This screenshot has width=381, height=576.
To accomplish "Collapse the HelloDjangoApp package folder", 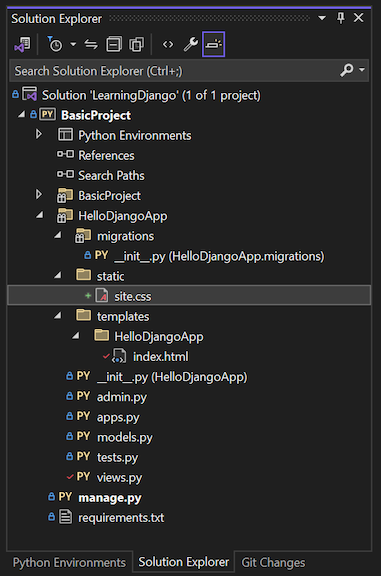I will click(40, 215).
